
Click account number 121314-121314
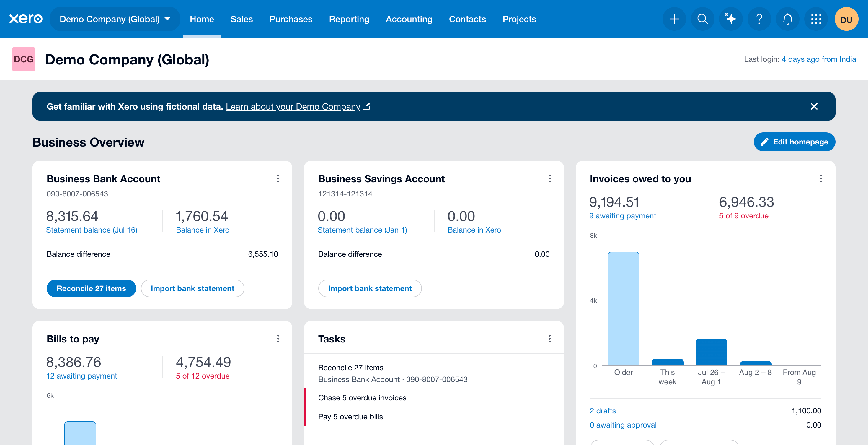coord(345,194)
